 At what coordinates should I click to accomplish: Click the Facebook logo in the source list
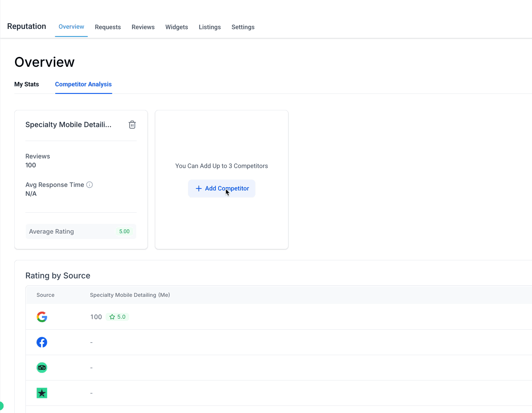[42, 342]
